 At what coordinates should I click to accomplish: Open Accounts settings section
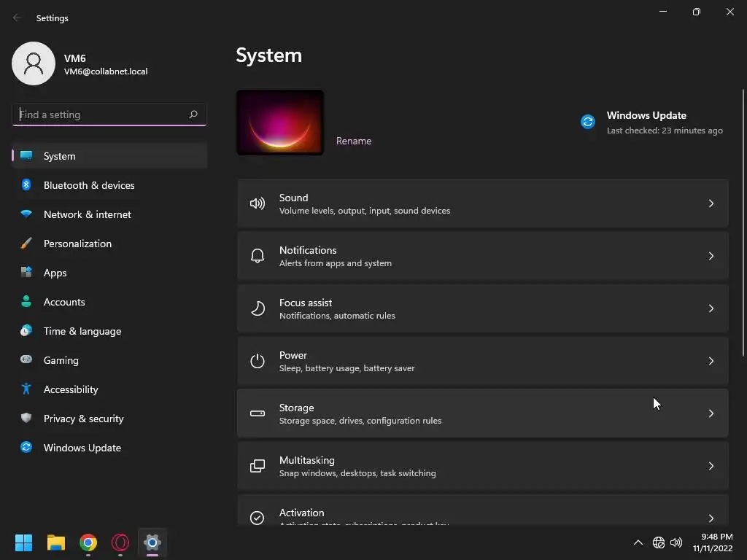click(x=109, y=302)
